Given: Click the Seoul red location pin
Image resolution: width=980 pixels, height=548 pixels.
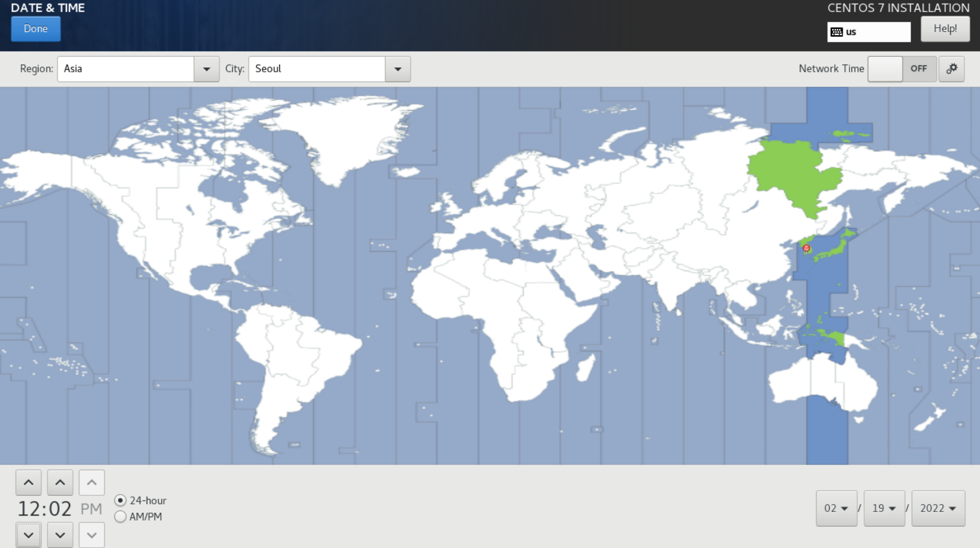Looking at the screenshot, I should [x=806, y=248].
